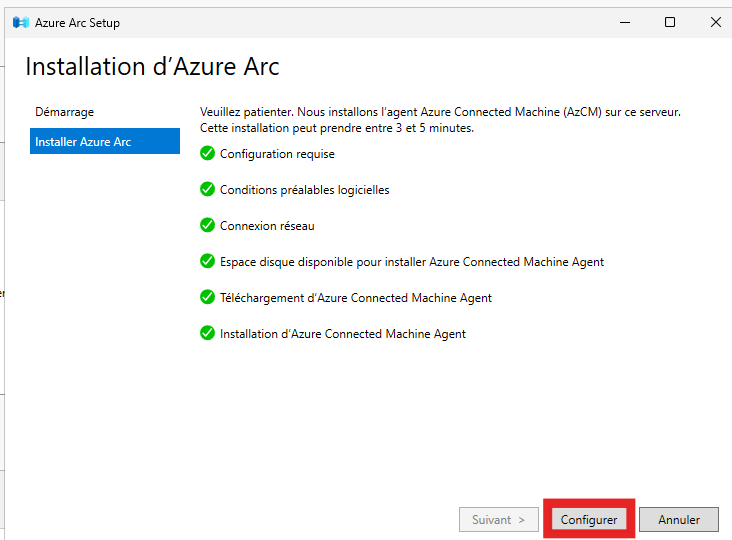Click green checkmark beside Installation d'Azure Connected Machine Agent
This screenshot has height=540, width=732.
pyautogui.click(x=207, y=333)
